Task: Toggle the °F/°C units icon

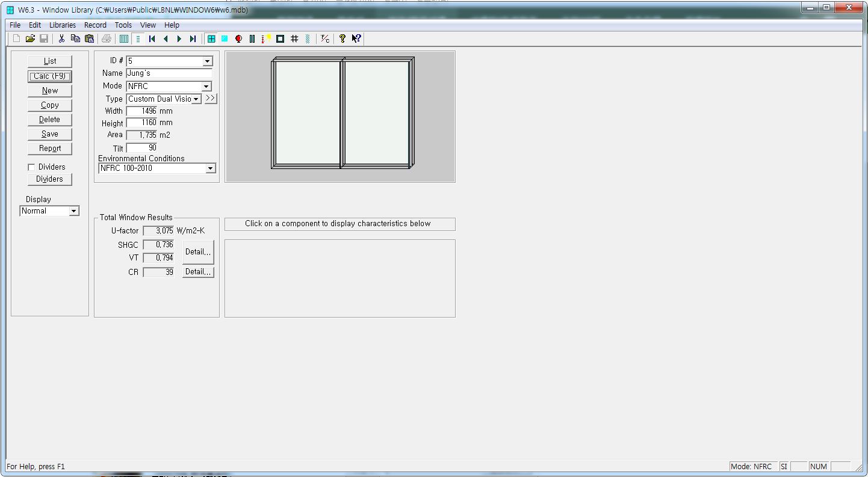Action: pyautogui.click(x=325, y=39)
